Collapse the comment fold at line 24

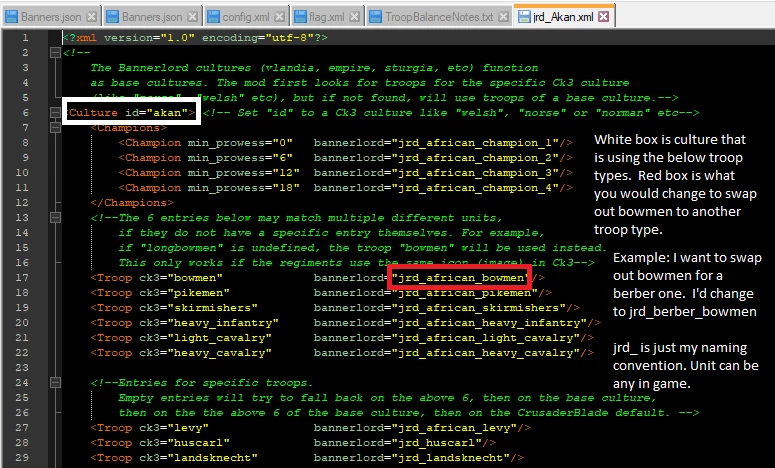[x=55, y=383]
